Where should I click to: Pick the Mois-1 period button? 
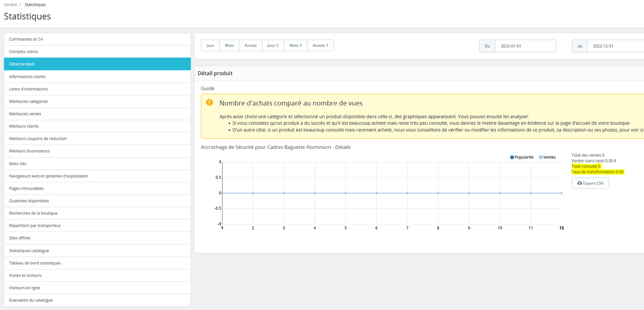[x=295, y=45]
